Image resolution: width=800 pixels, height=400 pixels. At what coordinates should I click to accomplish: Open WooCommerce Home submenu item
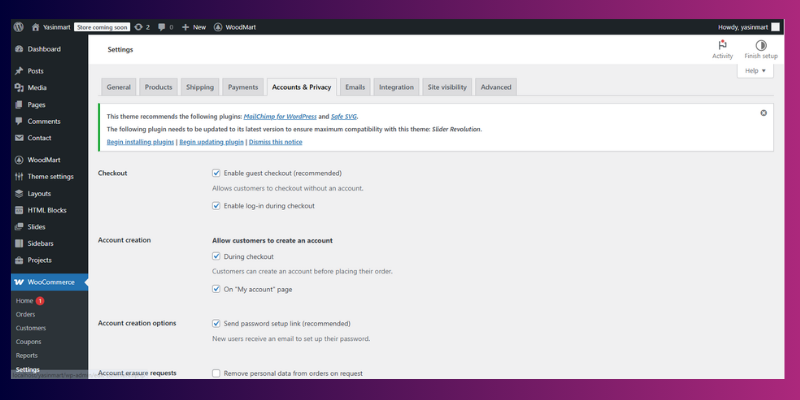coord(24,301)
